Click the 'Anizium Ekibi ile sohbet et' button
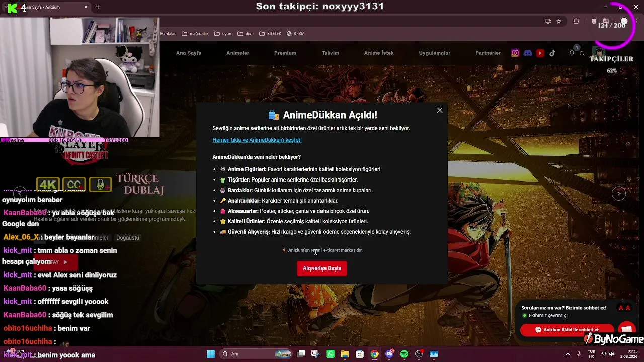 pyautogui.click(x=567, y=330)
